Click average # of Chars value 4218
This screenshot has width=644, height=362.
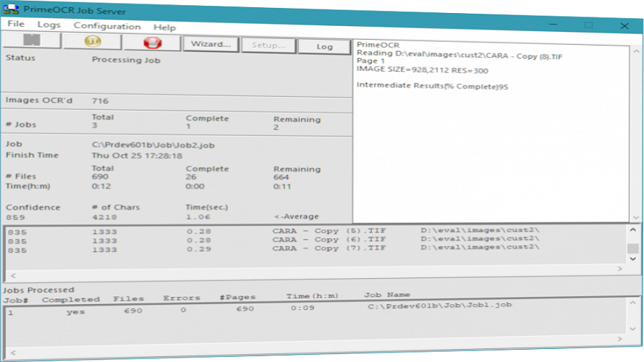coord(104,217)
